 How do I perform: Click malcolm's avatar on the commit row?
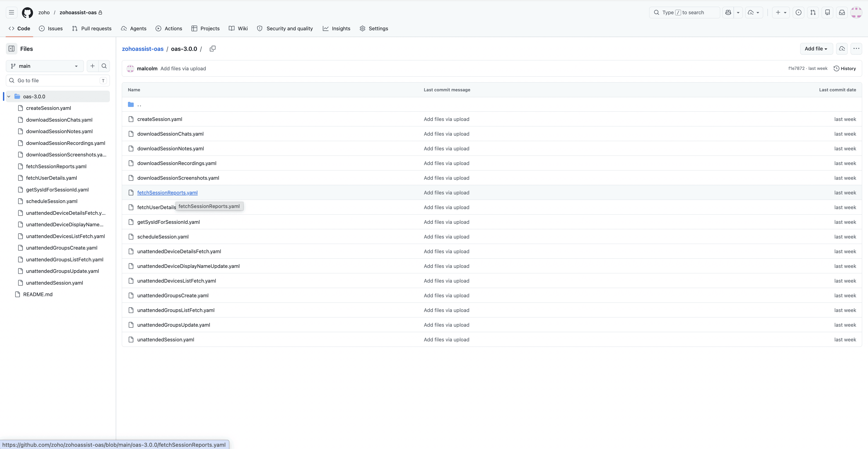coord(130,69)
